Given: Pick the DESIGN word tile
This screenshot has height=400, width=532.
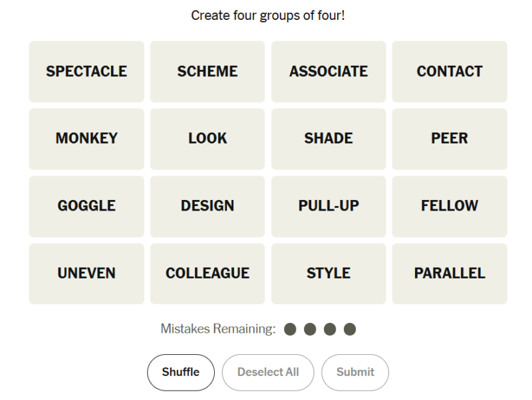Looking at the screenshot, I should pyautogui.click(x=207, y=206).
